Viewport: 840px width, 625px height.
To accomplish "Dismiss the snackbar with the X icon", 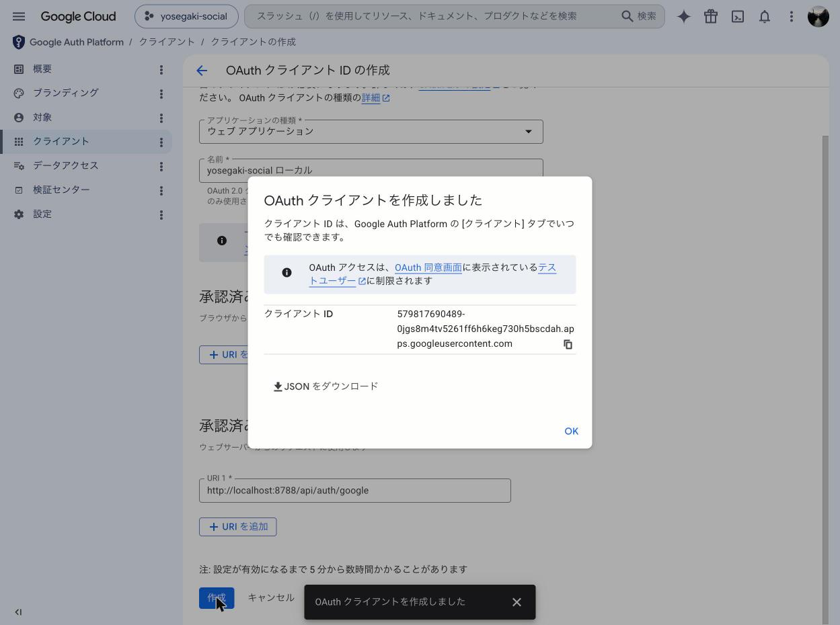I will pyautogui.click(x=517, y=602).
